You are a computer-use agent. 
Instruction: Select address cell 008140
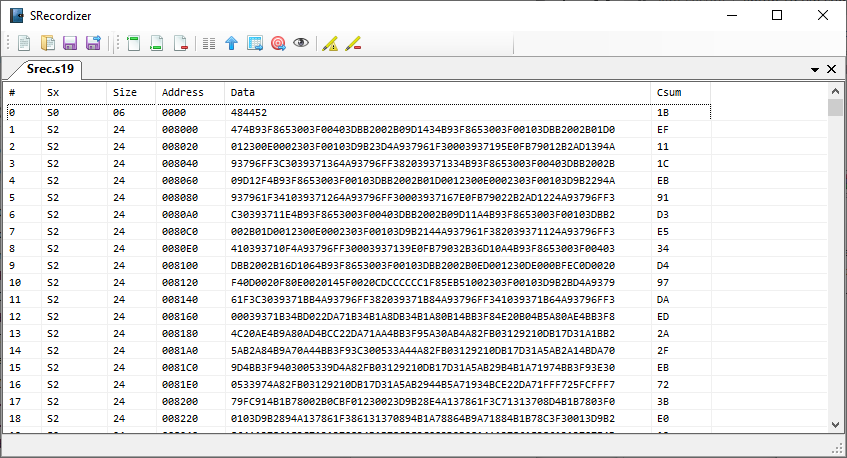tap(180, 300)
